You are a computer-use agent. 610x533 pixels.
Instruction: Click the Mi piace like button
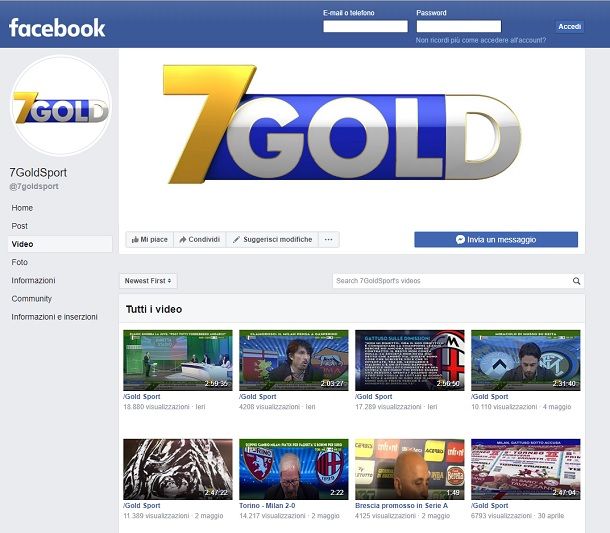tap(149, 240)
